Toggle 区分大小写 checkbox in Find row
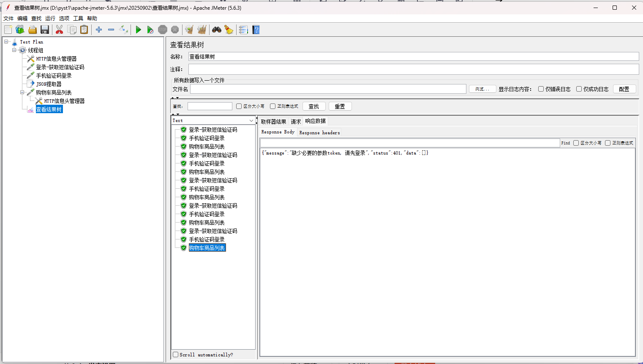Viewport: 643px width, 364px height. pyautogui.click(x=576, y=143)
